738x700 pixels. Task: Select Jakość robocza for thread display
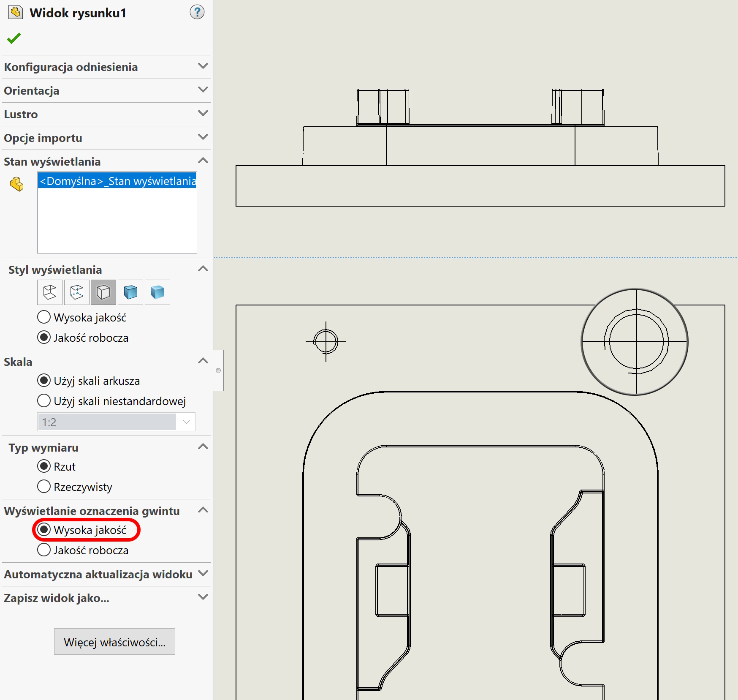(83, 550)
